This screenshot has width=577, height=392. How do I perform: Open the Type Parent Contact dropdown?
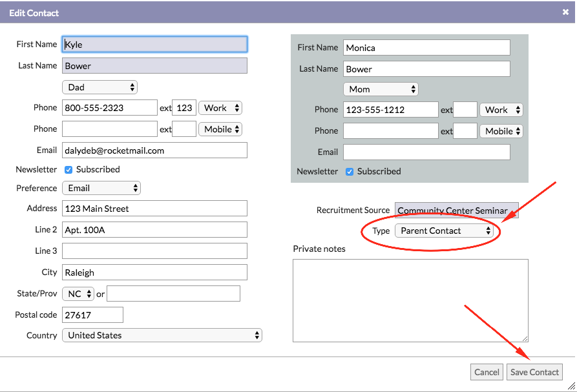click(x=444, y=231)
